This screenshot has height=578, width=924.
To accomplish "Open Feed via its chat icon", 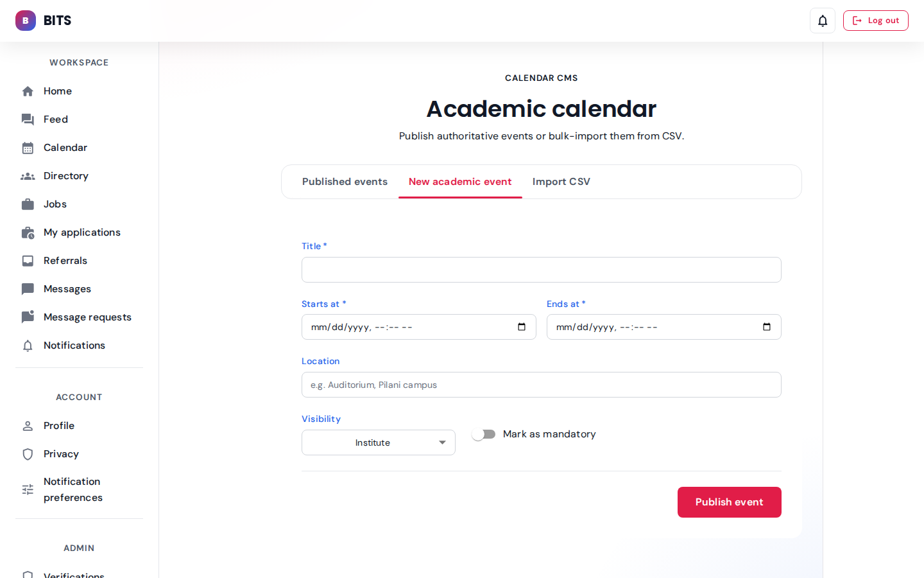I will pos(28,119).
